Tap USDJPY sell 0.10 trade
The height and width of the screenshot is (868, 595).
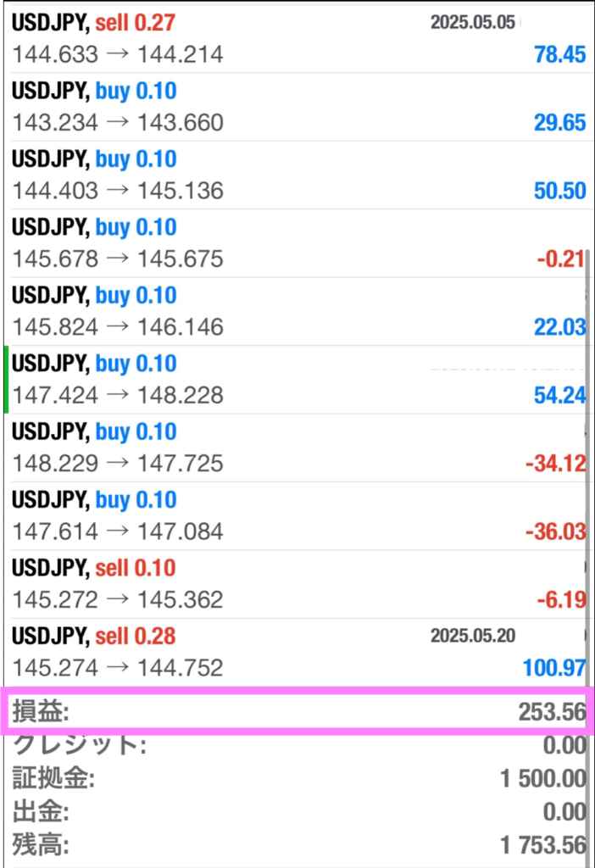297,583
